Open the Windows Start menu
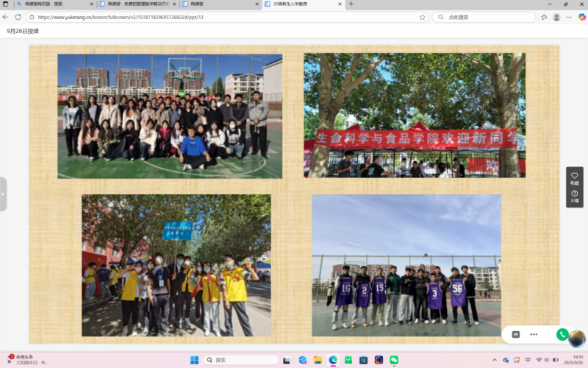 [195, 360]
